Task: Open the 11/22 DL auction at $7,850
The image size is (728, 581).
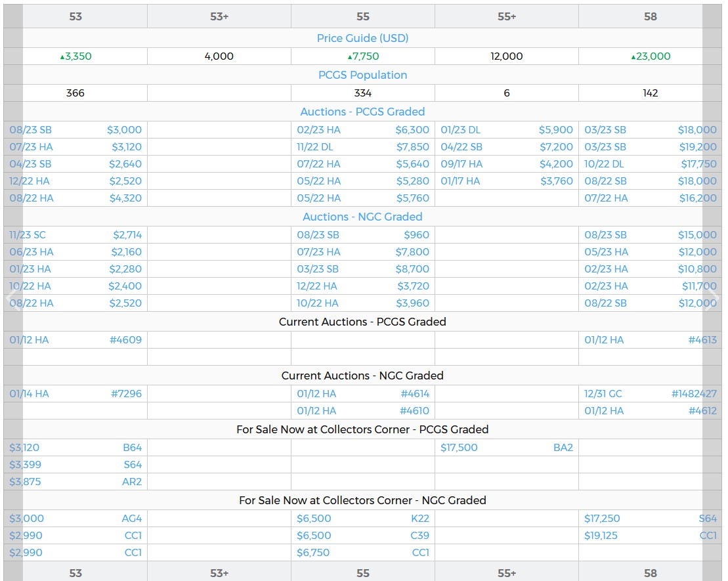Action: (363, 147)
